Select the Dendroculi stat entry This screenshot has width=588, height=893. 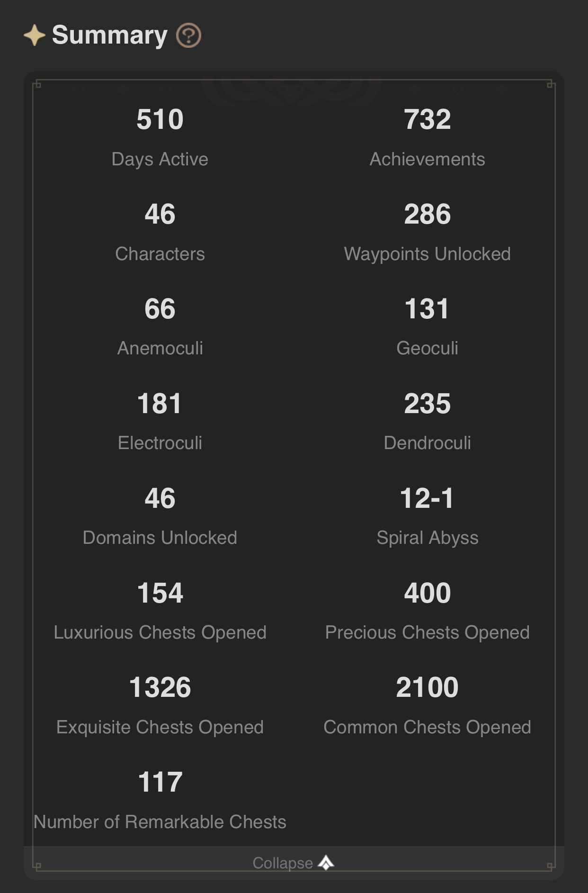pyautogui.click(x=428, y=422)
